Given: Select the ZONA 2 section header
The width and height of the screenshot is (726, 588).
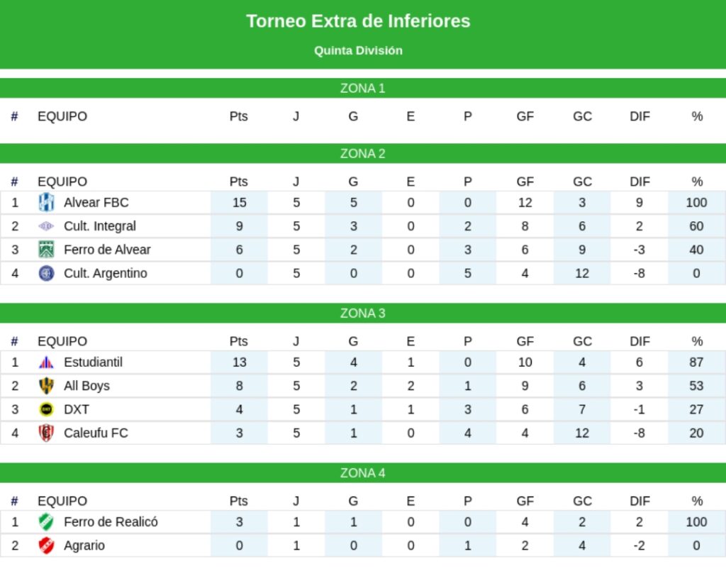Looking at the screenshot, I should (362, 154).
